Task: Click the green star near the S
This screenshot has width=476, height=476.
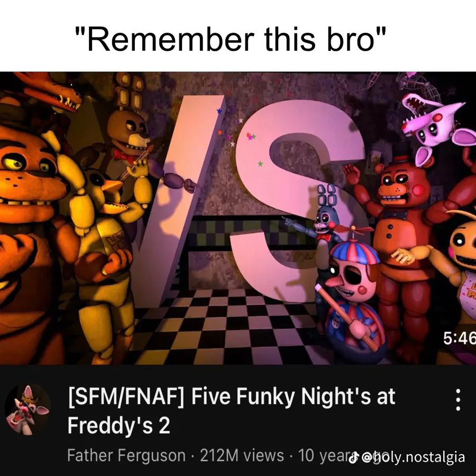Action: (x=260, y=163)
